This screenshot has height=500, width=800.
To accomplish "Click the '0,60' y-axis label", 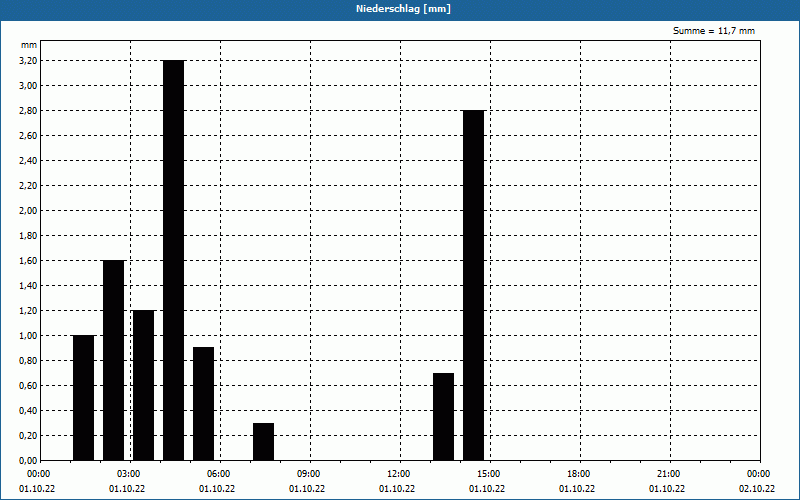I will pos(29,386).
